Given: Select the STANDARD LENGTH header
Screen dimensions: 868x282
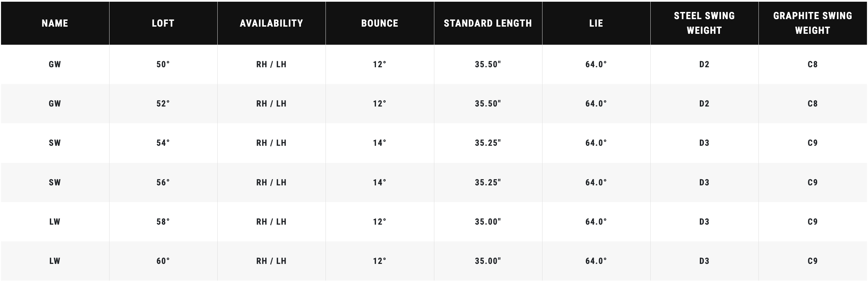Looking at the screenshot, I should 488,23.
